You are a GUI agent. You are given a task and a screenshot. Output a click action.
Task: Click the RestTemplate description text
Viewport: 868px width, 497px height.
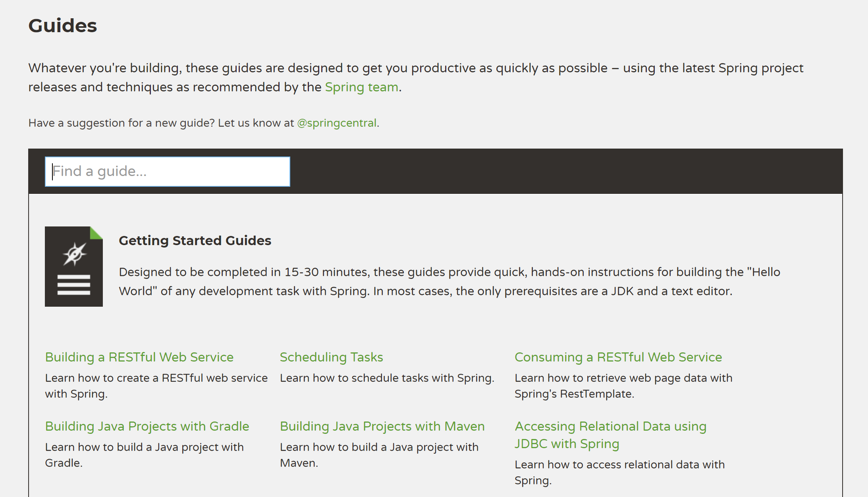pyautogui.click(x=623, y=386)
